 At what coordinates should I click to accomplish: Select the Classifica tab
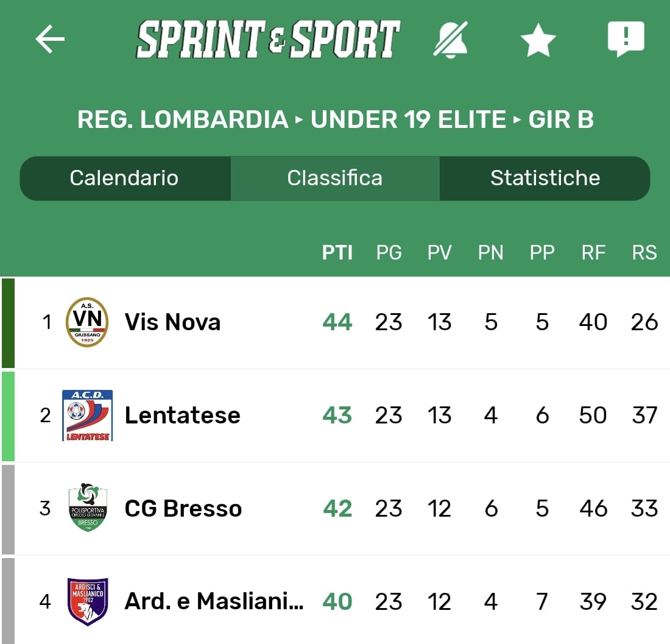click(x=335, y=178)
